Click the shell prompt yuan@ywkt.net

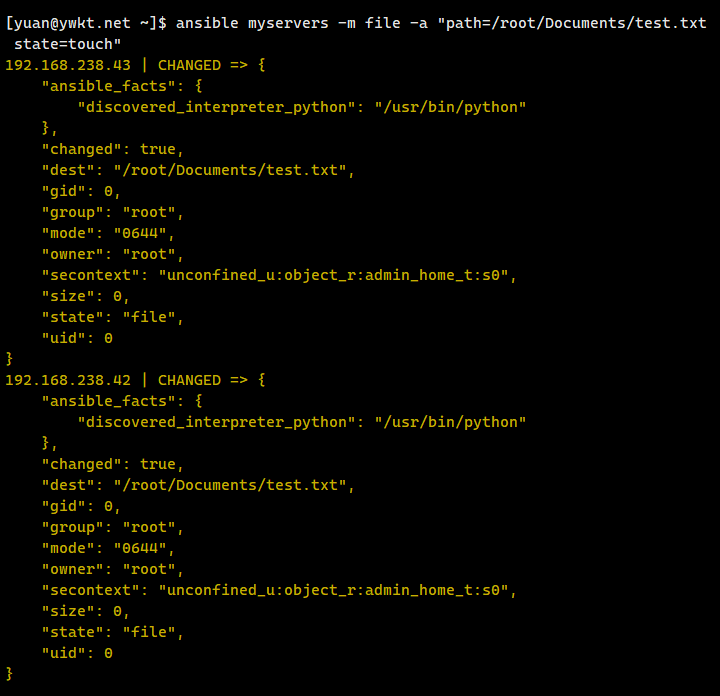tap(81, 23)
